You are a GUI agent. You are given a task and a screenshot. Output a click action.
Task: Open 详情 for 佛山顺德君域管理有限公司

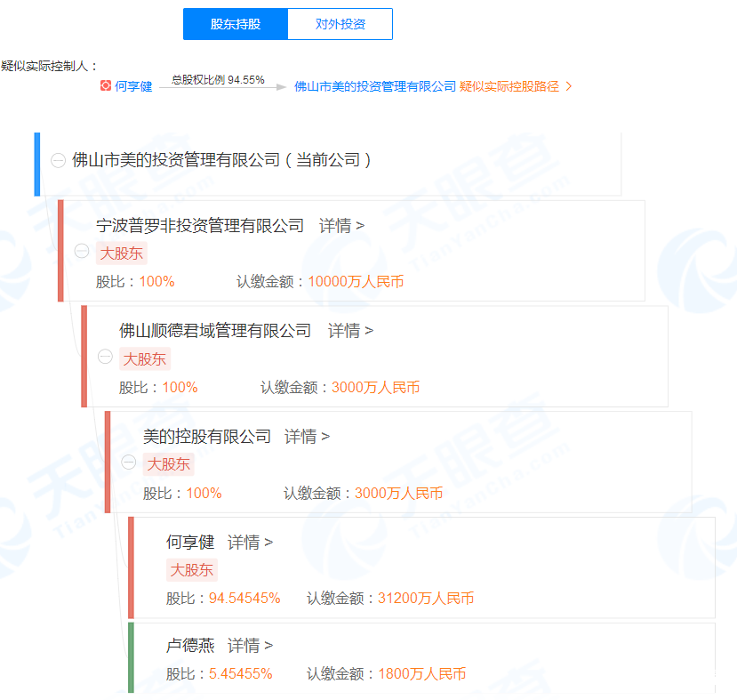pos(350,331)
